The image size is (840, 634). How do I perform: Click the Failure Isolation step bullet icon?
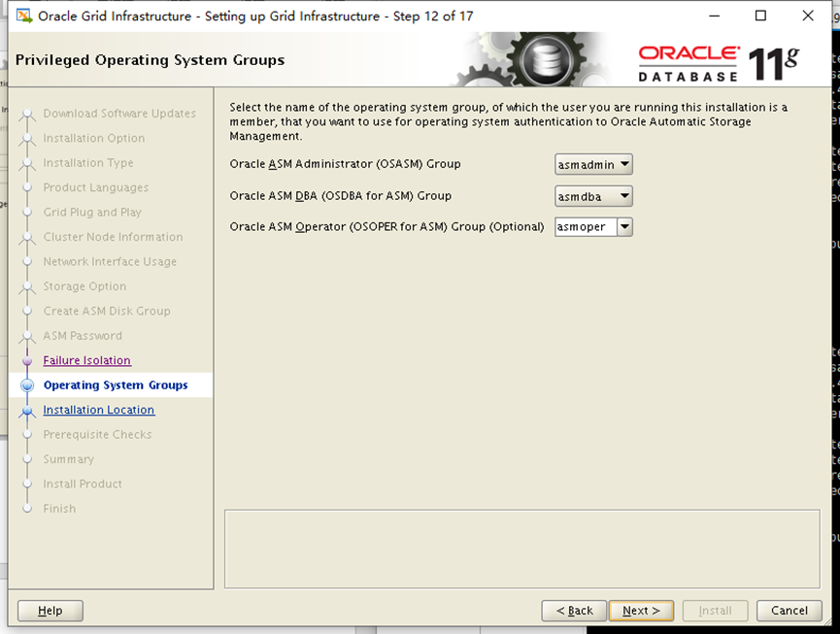click(x=27, y=361)
